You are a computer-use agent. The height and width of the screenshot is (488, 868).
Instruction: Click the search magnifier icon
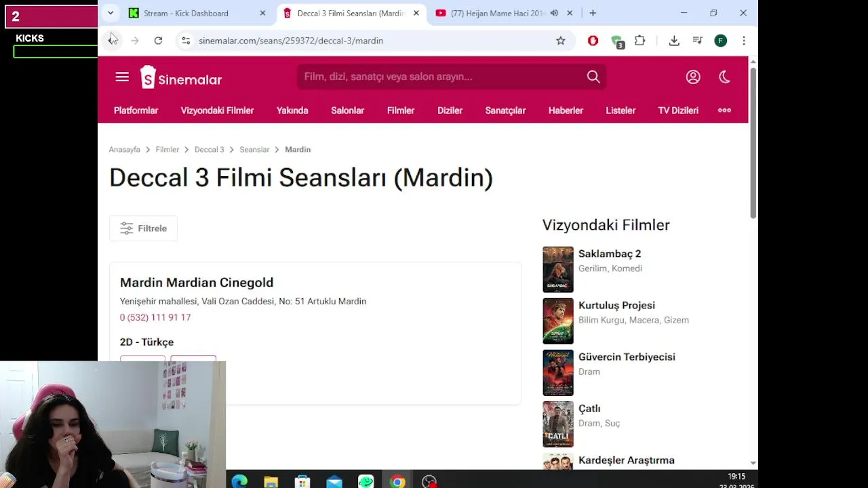(x=593, y=77)
